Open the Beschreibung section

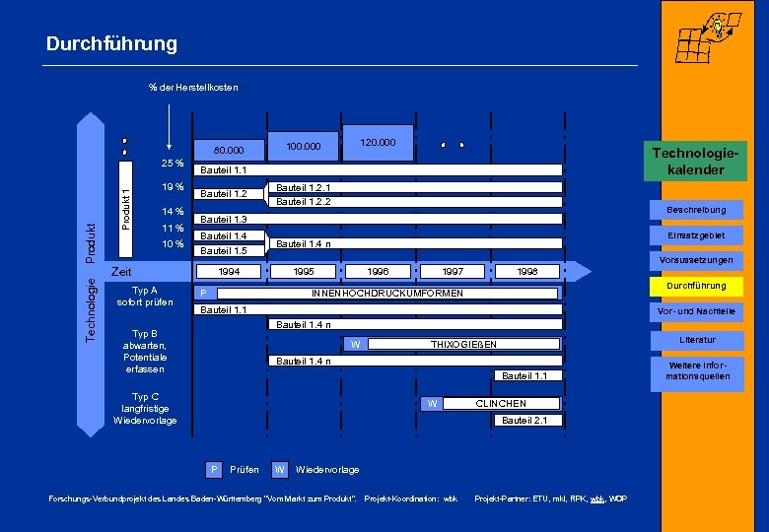(x=696, y=210)
